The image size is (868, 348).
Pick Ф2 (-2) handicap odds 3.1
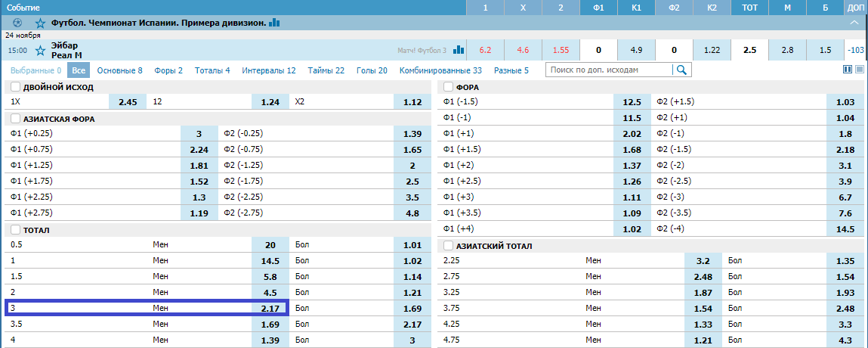[845, 165]
